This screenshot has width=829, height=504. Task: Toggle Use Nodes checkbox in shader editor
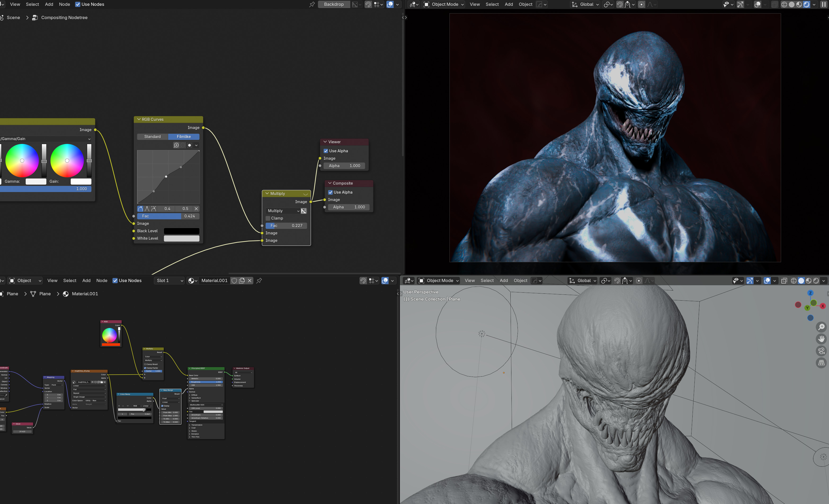pyautogui.click(x=115, y=280)
